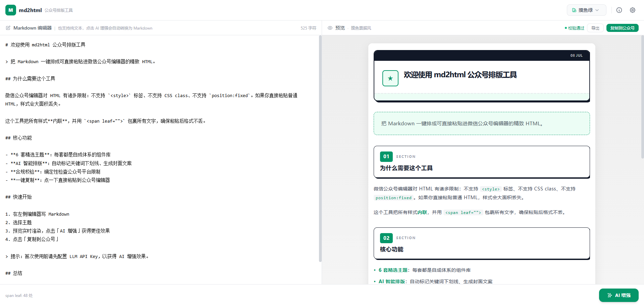644x306 pixels.
Task: Click editor line '## 核心功能'
Action: (19, 138)
